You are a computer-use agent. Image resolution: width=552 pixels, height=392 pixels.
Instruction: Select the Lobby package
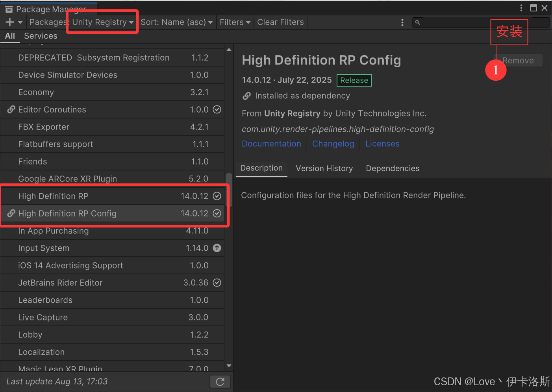[112, 335]
